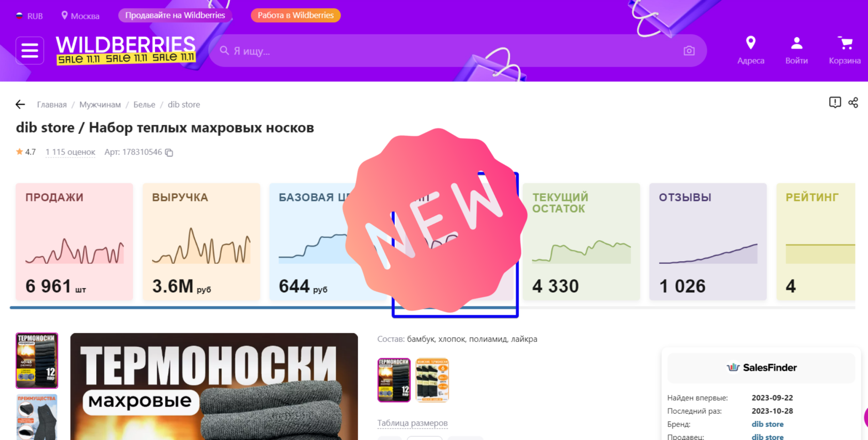Open the hamburger menu button
The image size is (868, 440).
(x=29, y=51)
